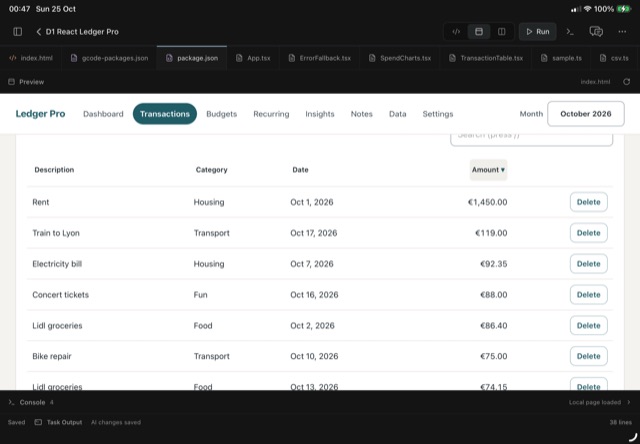Open the gcode-packages.json tab
The image size is (640, 444).
pos(109,58)
